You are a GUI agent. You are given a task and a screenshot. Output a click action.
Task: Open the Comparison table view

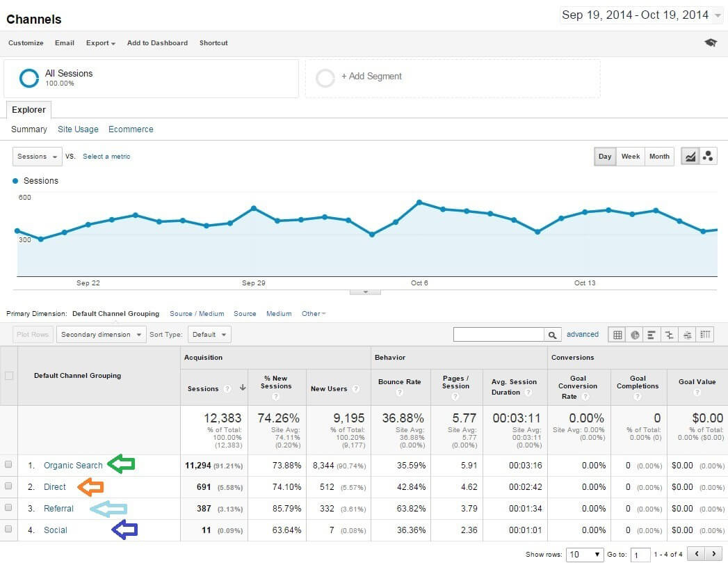coord(669,334)
